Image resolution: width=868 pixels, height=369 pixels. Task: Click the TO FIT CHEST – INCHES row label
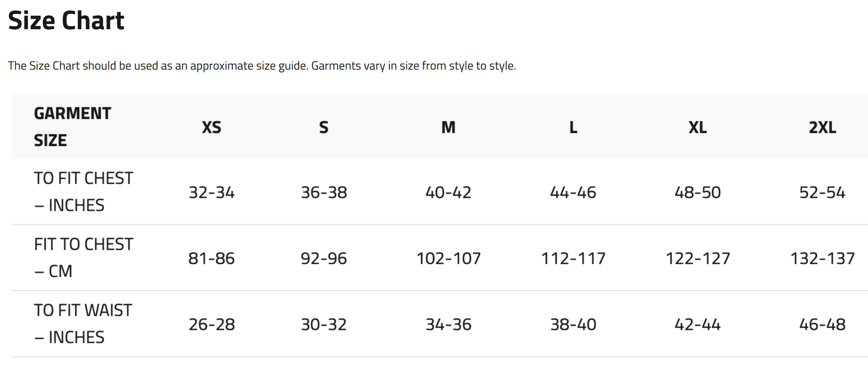(x=83, y=192)
